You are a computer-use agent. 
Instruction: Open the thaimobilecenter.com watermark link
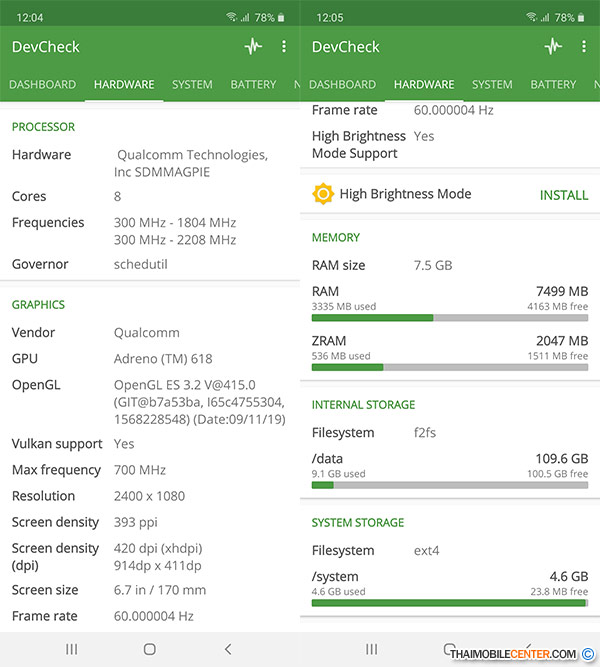pyautogui.click(x=513, y=654)
